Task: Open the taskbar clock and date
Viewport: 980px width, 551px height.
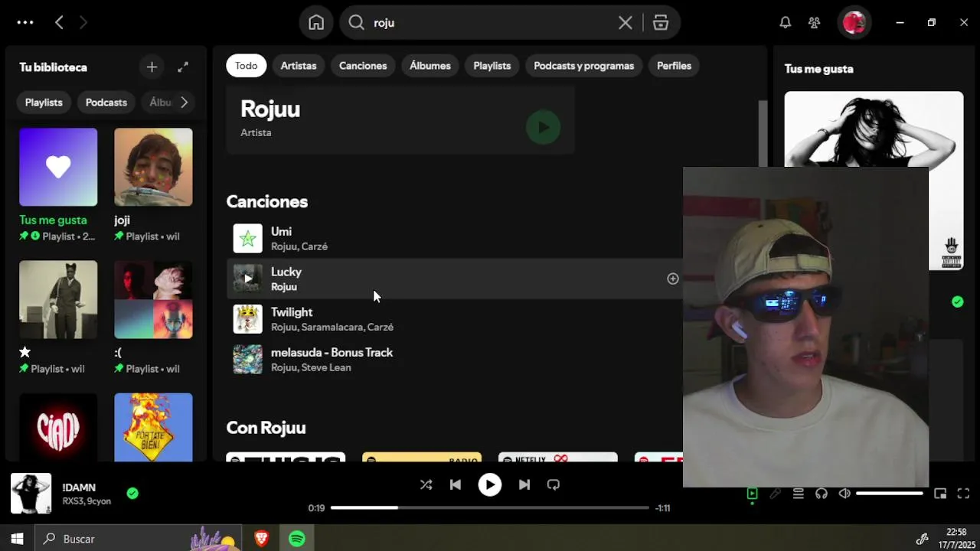Action: 955,539
